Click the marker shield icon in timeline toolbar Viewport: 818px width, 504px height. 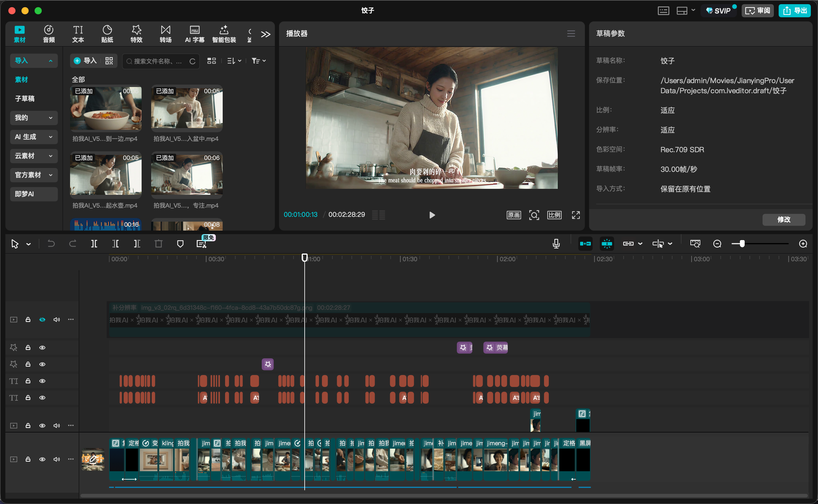[x=180, y=244]
